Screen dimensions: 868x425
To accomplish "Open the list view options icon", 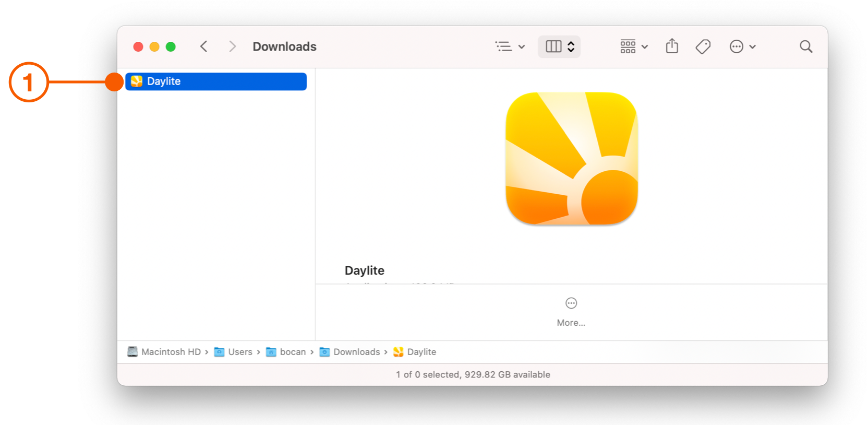I will tap(503, 46).
